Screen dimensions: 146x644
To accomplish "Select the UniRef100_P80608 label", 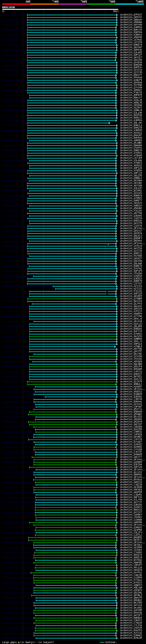I will pyautogui.click(x=131, y=77).
